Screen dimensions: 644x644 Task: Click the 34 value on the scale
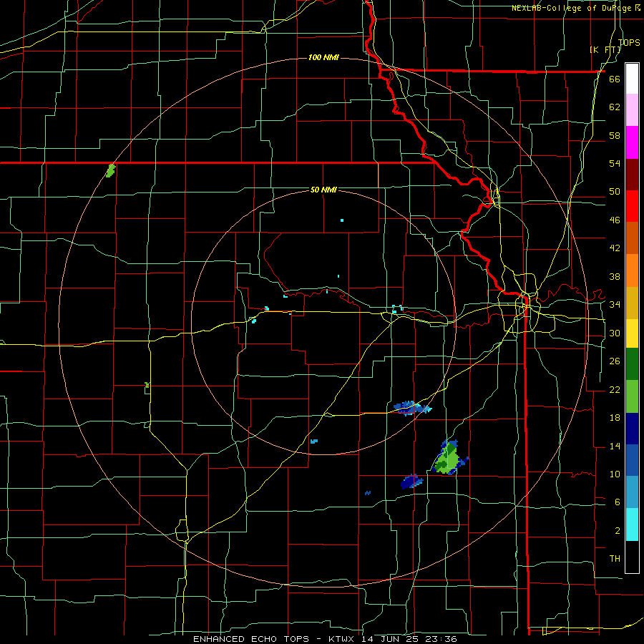click(x=615, y=305)
